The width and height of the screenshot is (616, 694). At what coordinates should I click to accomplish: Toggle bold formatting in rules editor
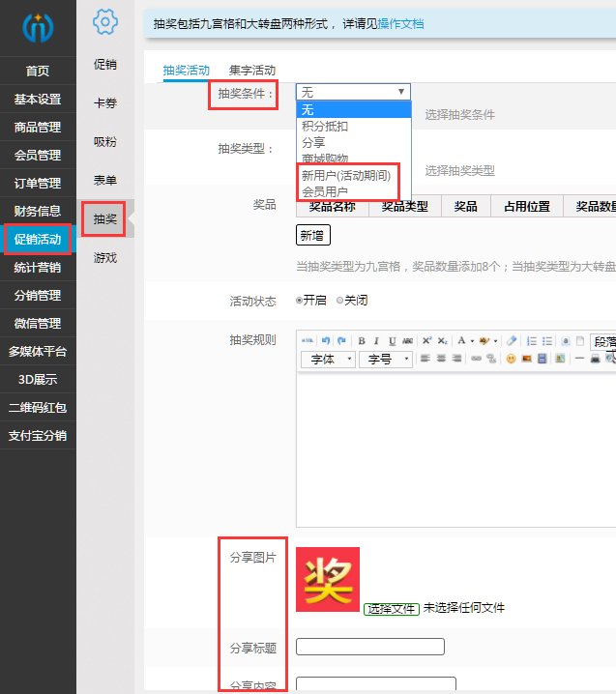362,341
